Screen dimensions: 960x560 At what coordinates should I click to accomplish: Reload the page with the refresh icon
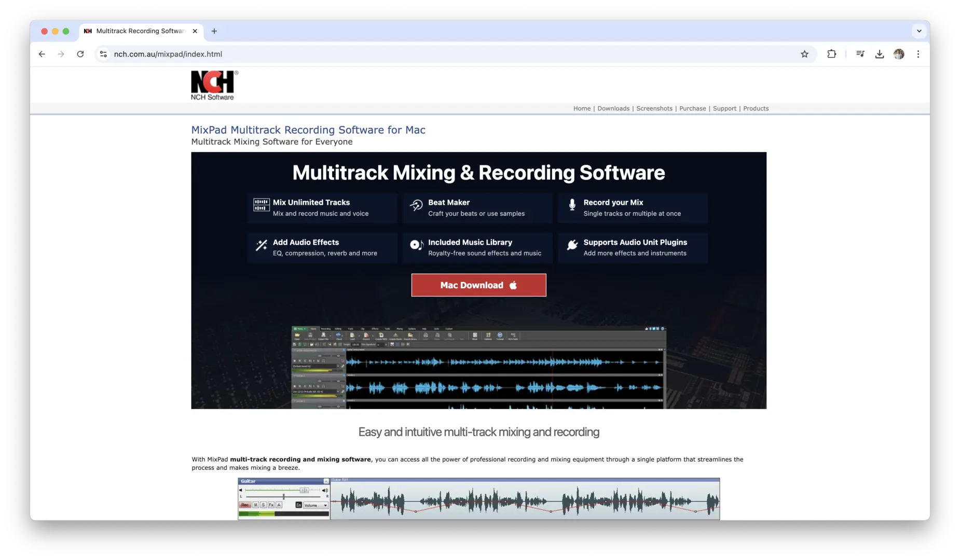pyautogui.click(x=80, y=54)
